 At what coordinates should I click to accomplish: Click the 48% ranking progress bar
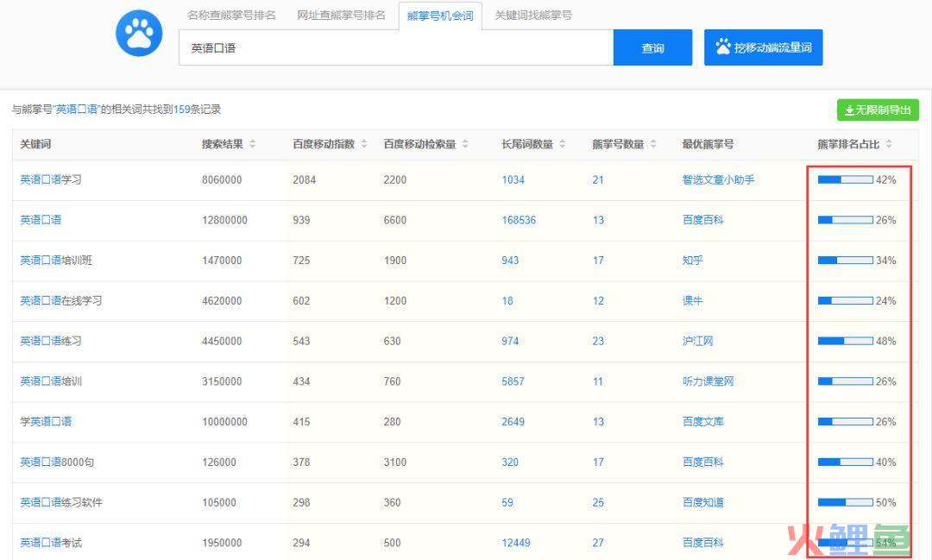pos(845,341)
